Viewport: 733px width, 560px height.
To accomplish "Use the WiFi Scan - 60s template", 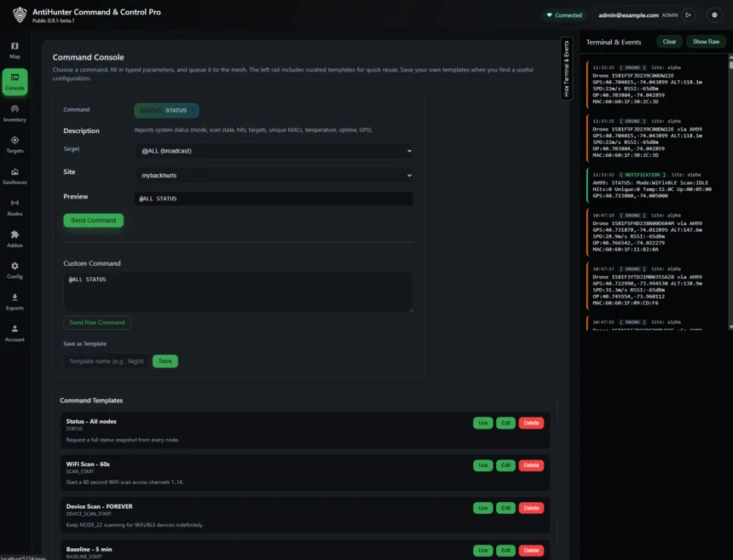I will coord(483,465).
